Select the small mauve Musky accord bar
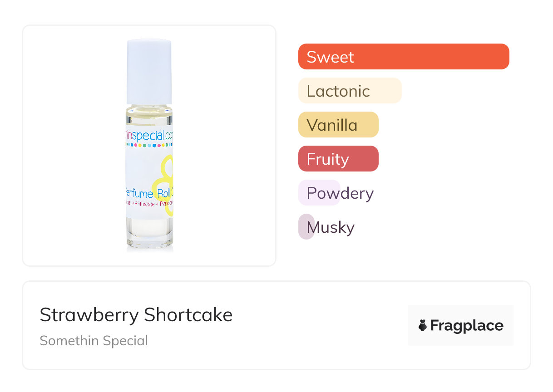 (306, 227)
